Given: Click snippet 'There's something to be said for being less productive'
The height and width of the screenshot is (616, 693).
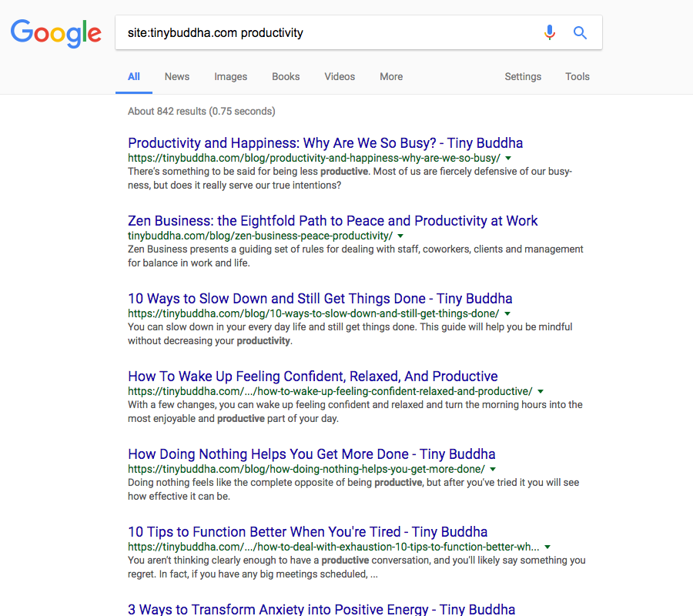Looking at the screenshot, I should [x=350, y=178].
